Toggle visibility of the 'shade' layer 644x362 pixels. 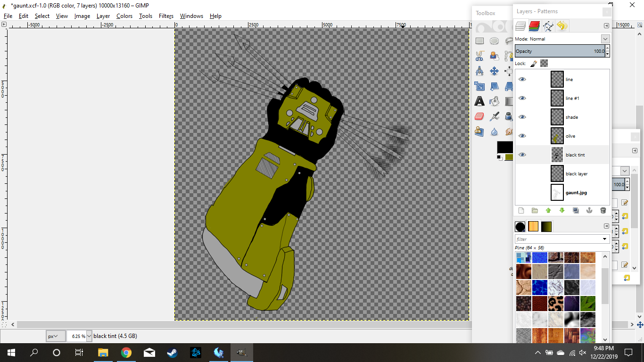(522, 117)
